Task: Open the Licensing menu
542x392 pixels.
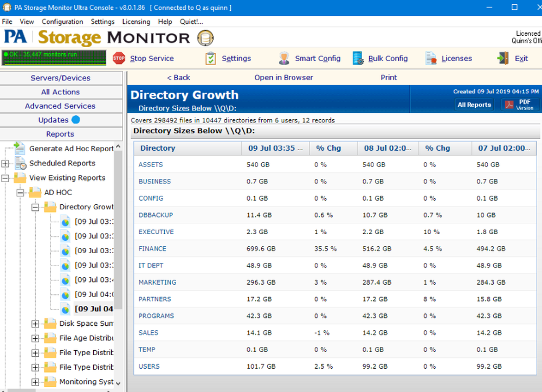Action: pos(136,22)
